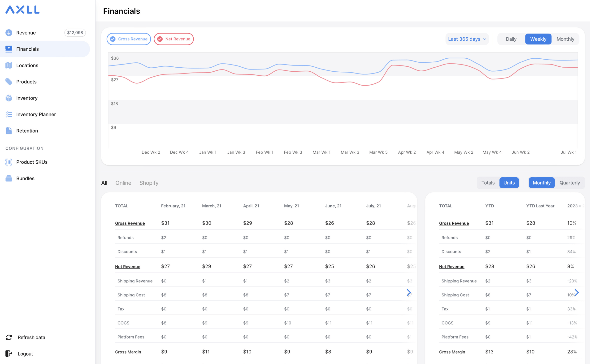This screenshot has width=590, height=364.
Task: Switch chart to Monthly view
Action: [x=565, y=39]
